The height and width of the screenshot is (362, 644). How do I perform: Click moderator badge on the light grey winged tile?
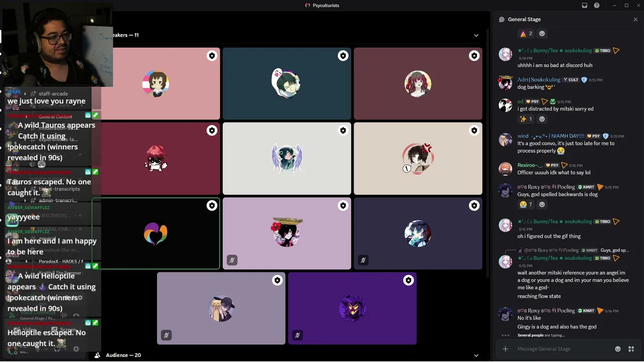pos(343,131)
